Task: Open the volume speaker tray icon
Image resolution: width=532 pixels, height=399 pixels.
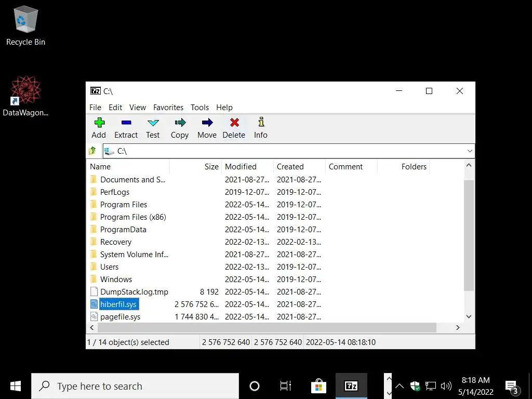Action: pyautogui.click(x=446, y=386)
